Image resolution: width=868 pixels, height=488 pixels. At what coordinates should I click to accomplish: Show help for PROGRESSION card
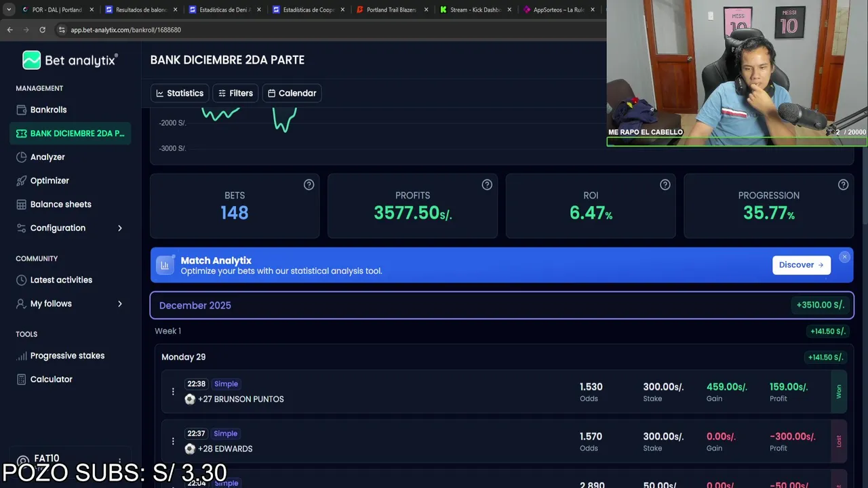[843, 184]
